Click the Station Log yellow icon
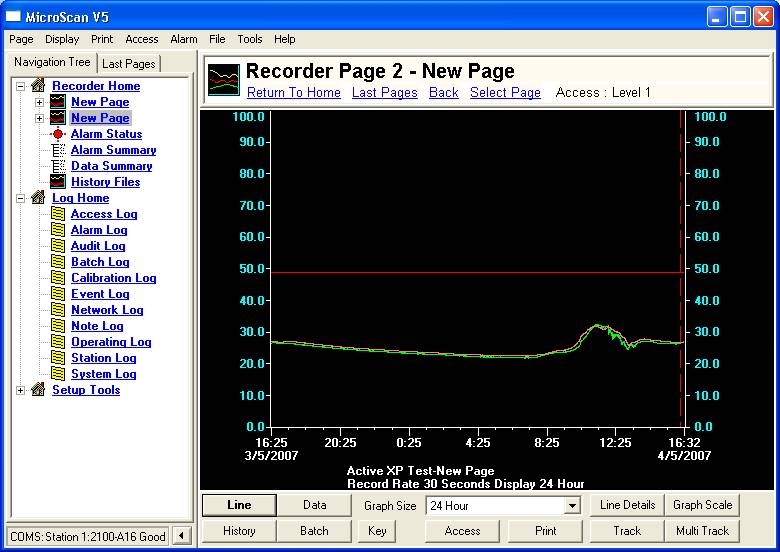This screenshot has height=552, width=780. pyautogui.click(x=58, y=358)
